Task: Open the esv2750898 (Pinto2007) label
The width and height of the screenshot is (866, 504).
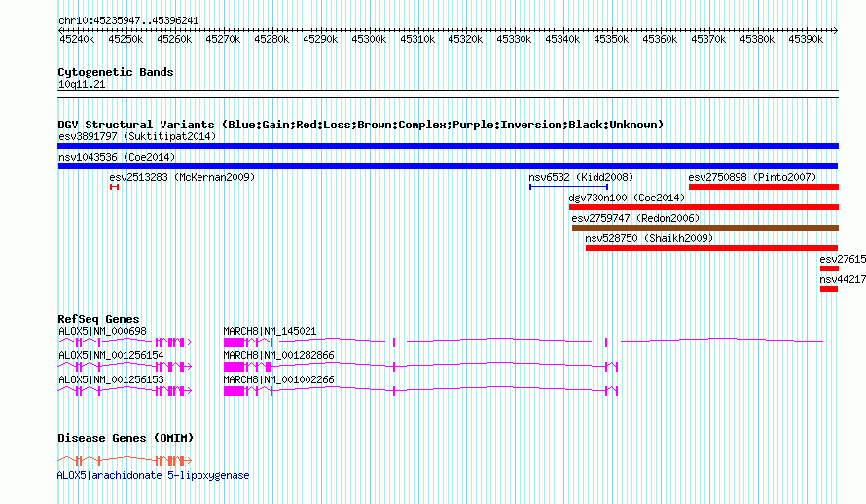Action: click(x=752, y=177)
